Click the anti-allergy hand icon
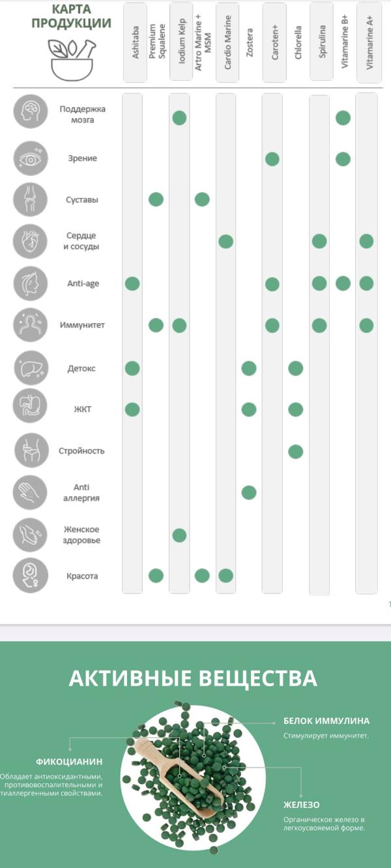 click(31, 493)
